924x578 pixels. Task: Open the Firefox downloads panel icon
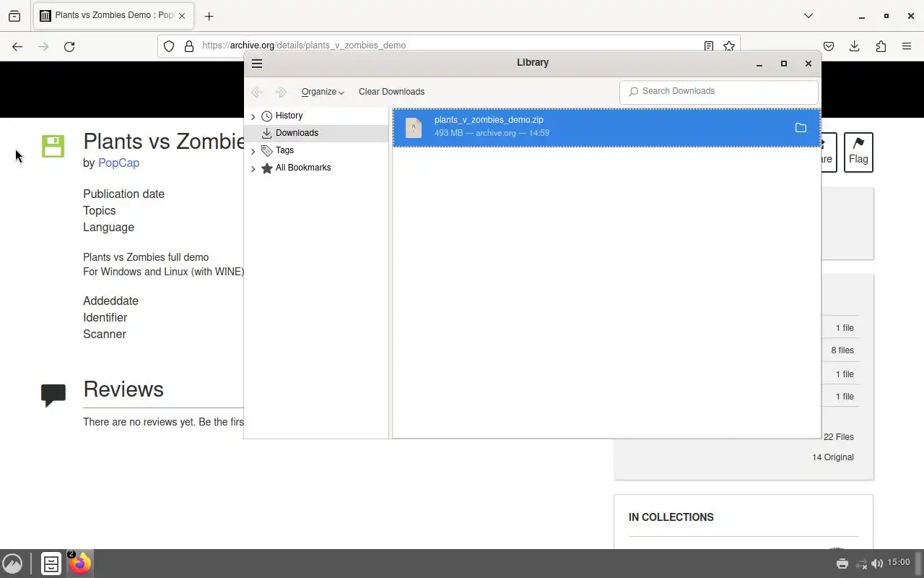pos(855,46)
